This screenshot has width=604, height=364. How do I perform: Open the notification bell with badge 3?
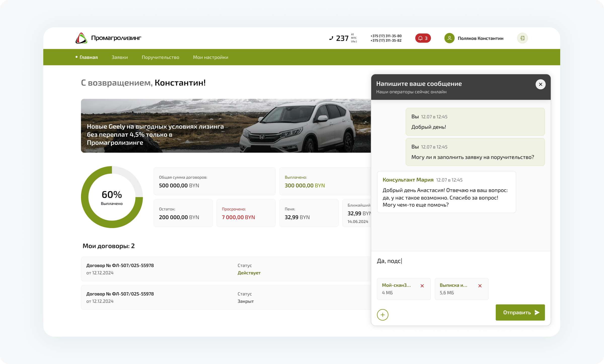pos(423,38)
